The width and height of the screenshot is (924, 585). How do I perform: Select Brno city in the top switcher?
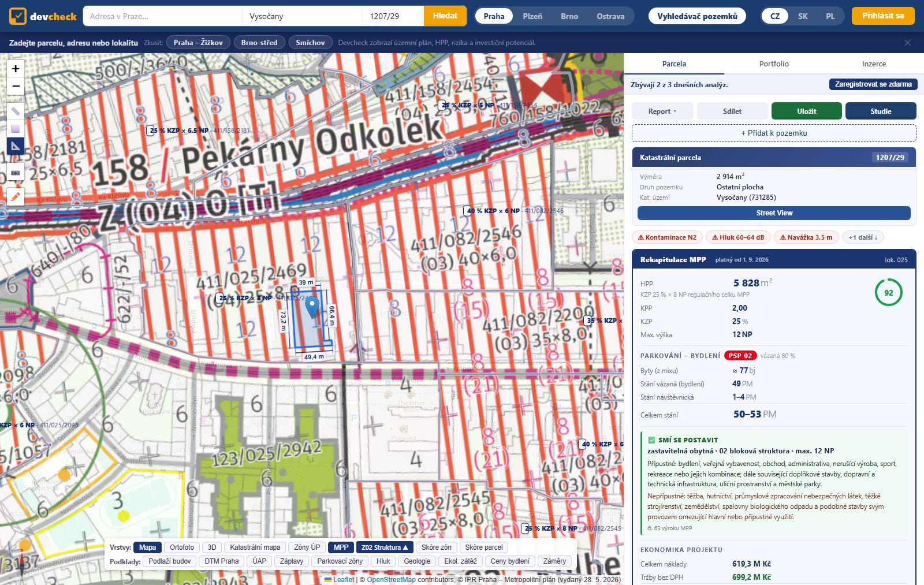click(x=569, y=16)
